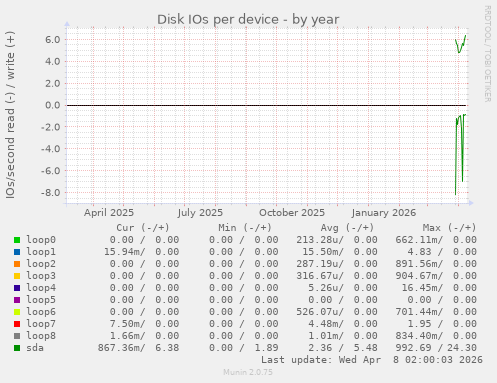Click sda max value 992.69 / 24.30

436,348
